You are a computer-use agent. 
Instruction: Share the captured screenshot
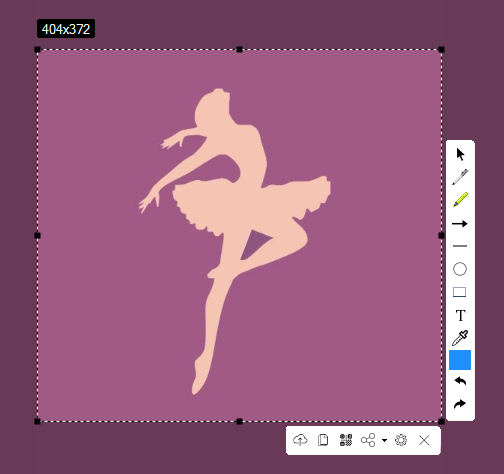point(368,440)
